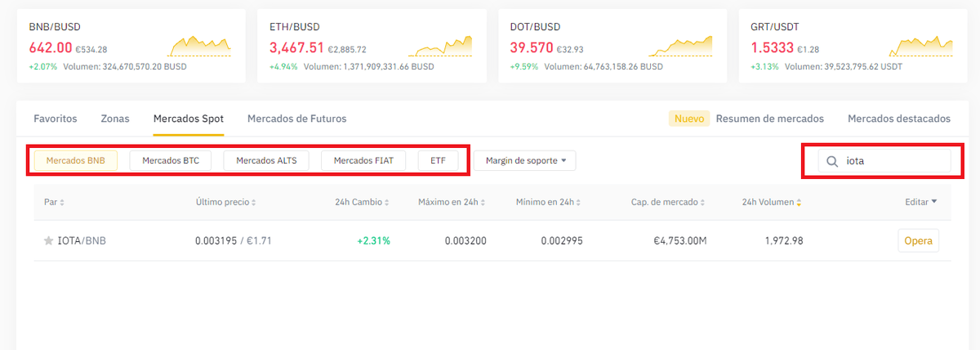Viewport: 980px width, 350px height.
Task: Expand the Margin de soporte dropdown
Action: point(525,160)
